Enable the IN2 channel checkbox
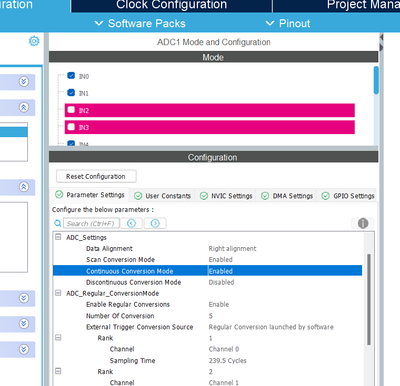This screenshot has height=386, width=400. click(71, 110)
